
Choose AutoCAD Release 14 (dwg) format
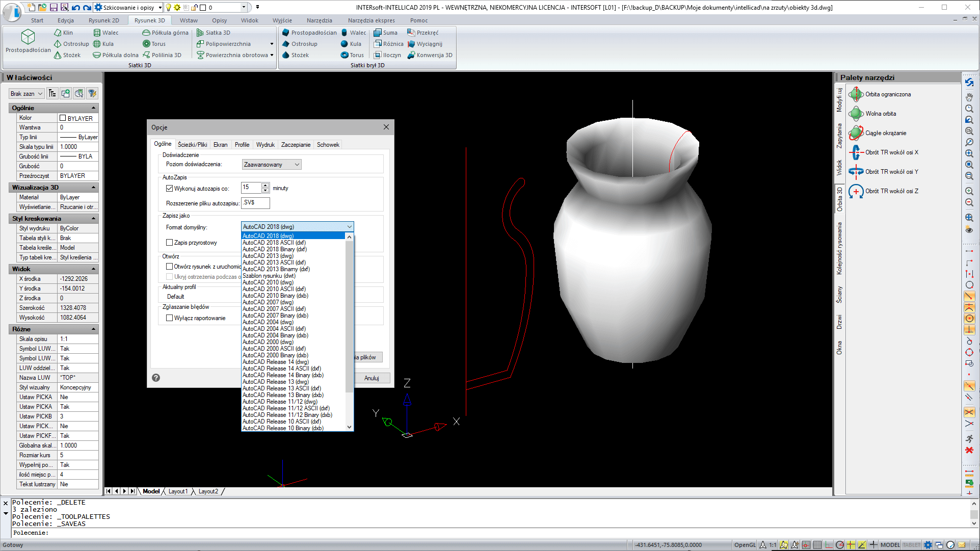tap(275, 362)
